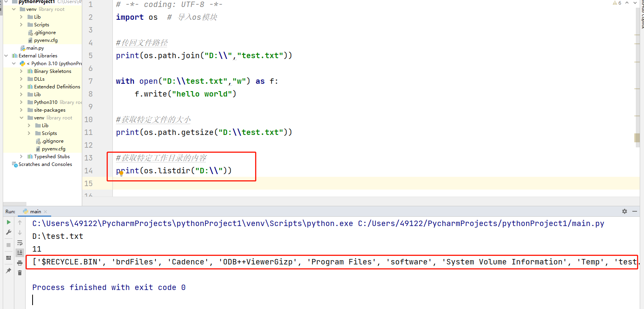
Task: Collapse the Python 3.10 interpreter node
Action: tap(14, 64)
